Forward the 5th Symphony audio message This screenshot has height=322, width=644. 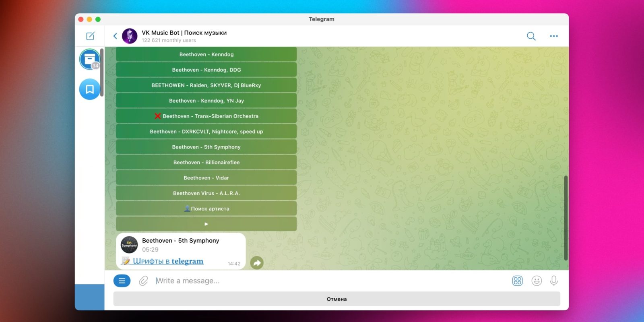(x=257, y=263)
